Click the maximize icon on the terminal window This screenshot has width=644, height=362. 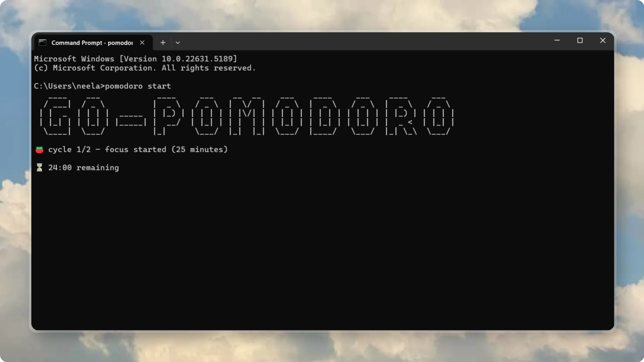coord(580,40)
